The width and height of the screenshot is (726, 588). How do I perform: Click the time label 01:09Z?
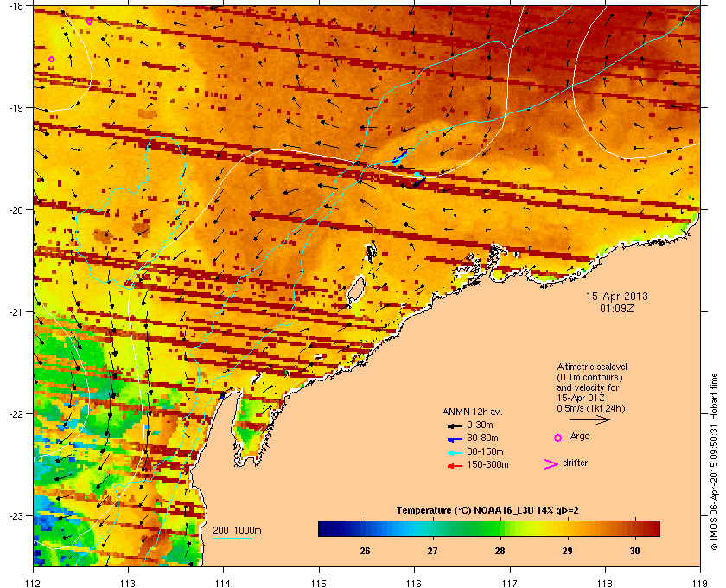click(617, 308)
